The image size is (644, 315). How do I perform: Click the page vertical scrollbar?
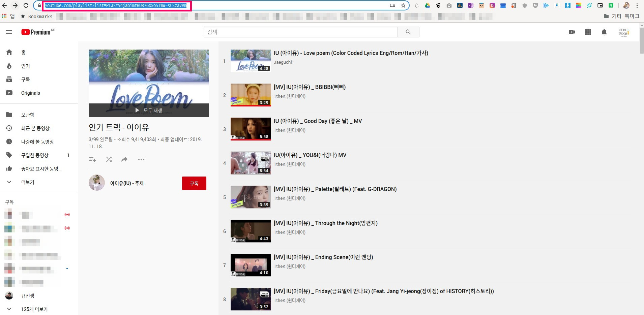click(642, 40)
